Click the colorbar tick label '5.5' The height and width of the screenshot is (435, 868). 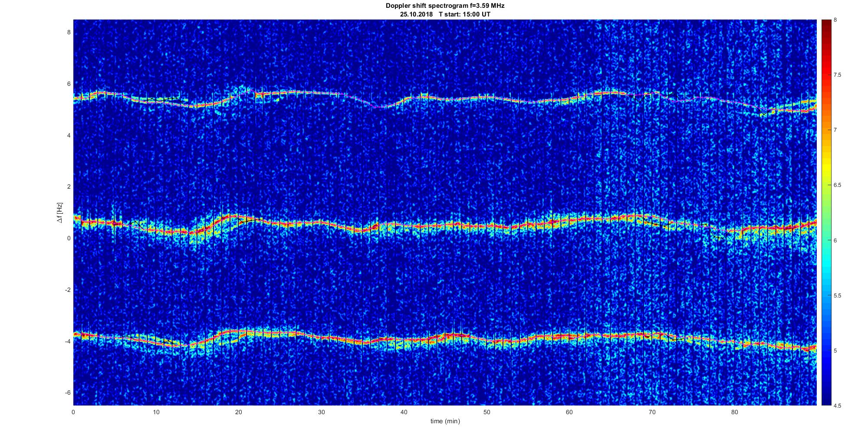tap(838, 296)
